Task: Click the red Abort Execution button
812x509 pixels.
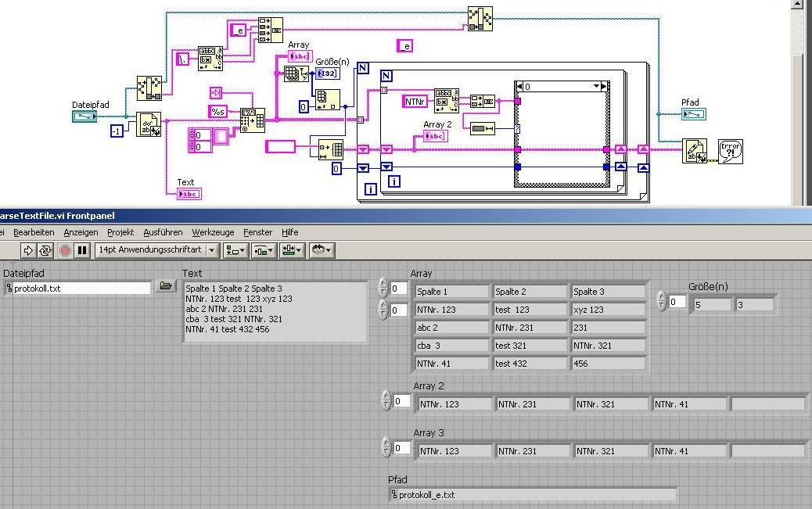Action: pyautogui.click(x=65, y=251)
